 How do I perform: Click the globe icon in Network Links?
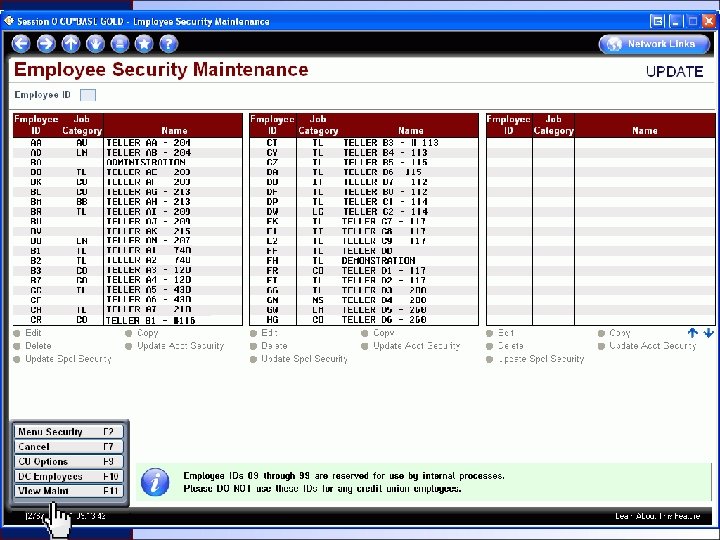(x=614, y=44)
